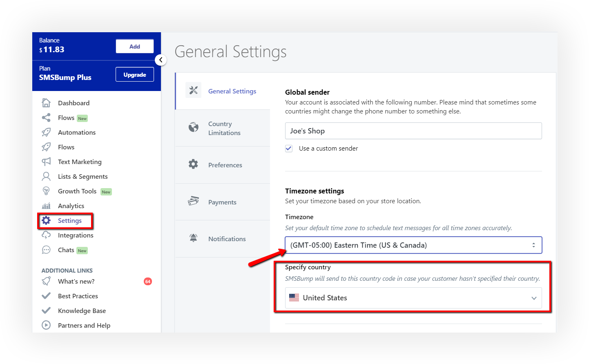Screen dimensions: 589x364
Task: Click the play circle icon for Partners and Help
Action: [46, 325]
